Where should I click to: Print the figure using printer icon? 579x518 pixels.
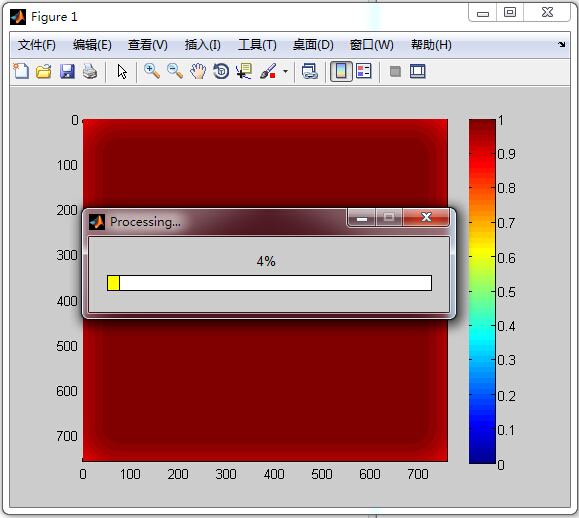90,71
